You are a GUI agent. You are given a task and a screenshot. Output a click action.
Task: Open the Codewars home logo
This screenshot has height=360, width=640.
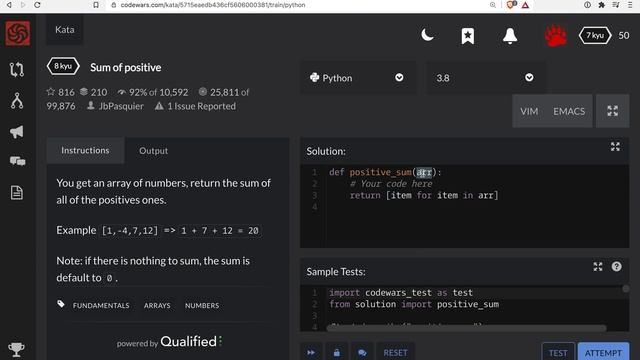tap(18, 33)
